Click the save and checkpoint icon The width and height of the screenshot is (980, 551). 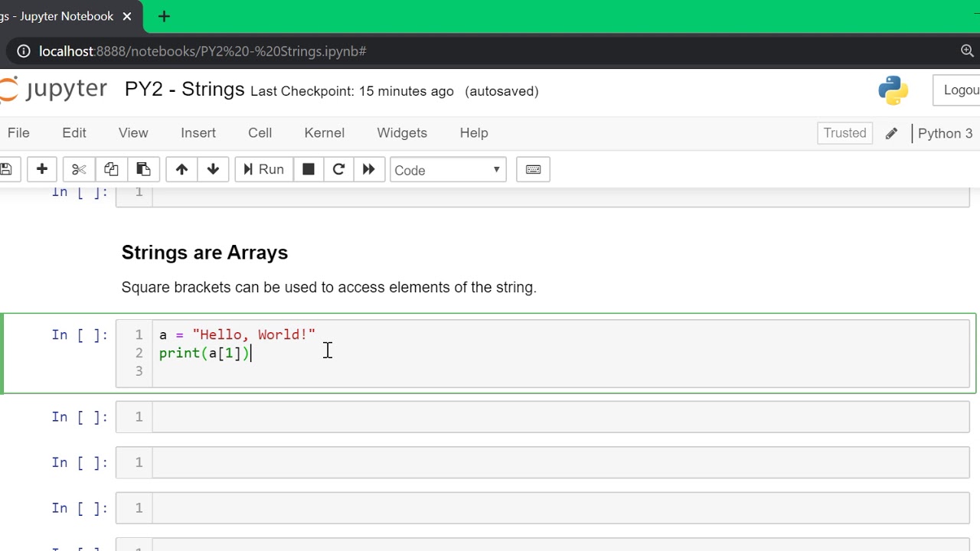coord(6,170)
